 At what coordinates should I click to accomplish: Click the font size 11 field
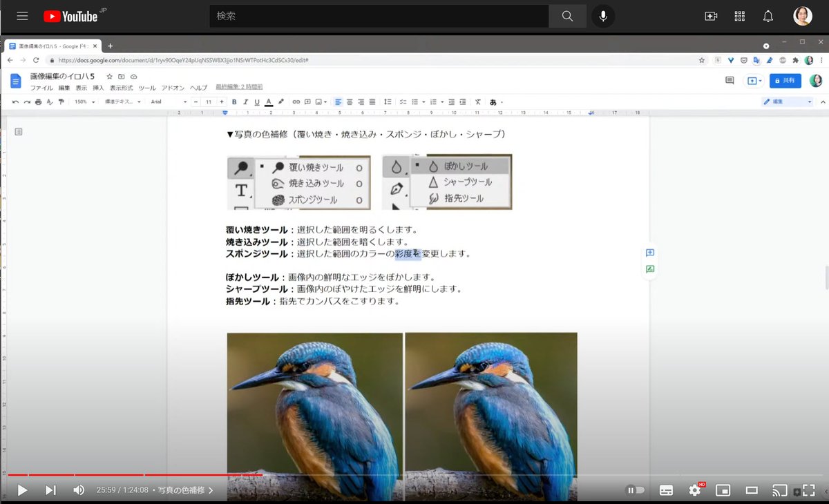(209, 101)
